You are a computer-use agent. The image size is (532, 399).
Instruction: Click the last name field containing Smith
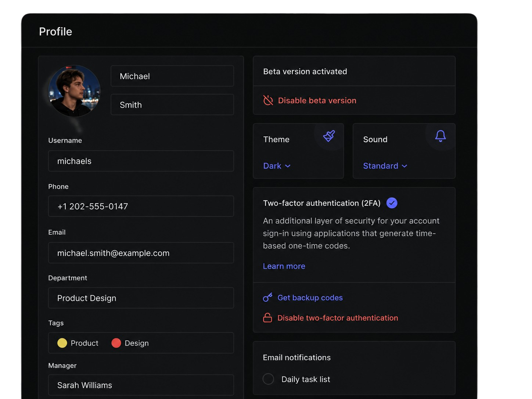click(x=172, y=105)
